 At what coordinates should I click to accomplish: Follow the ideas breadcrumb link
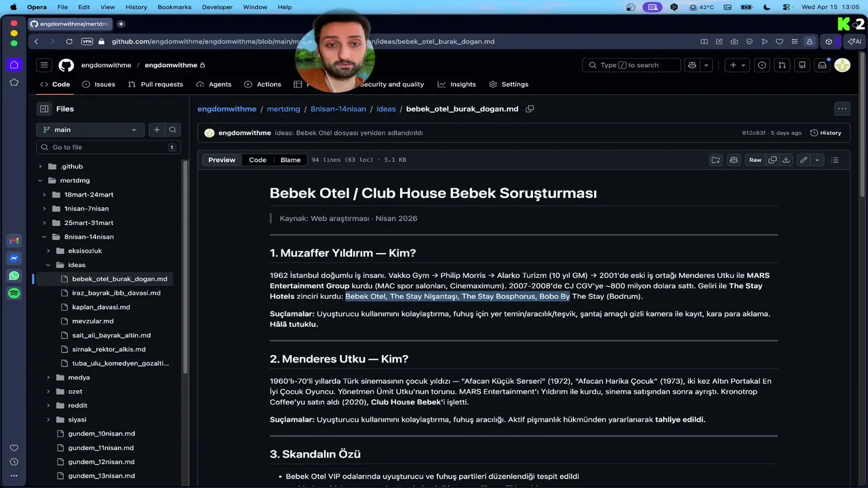[386, 108]
